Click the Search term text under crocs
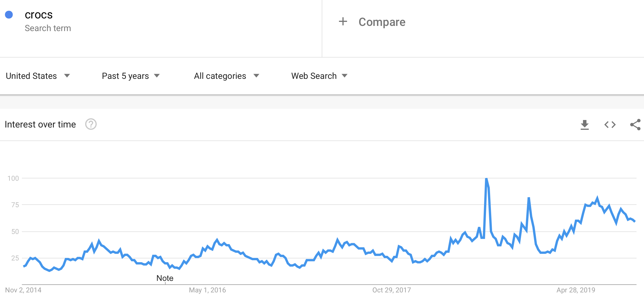Image resolution: width=644 pixels, height=297 pixels. tap(48, 28)
